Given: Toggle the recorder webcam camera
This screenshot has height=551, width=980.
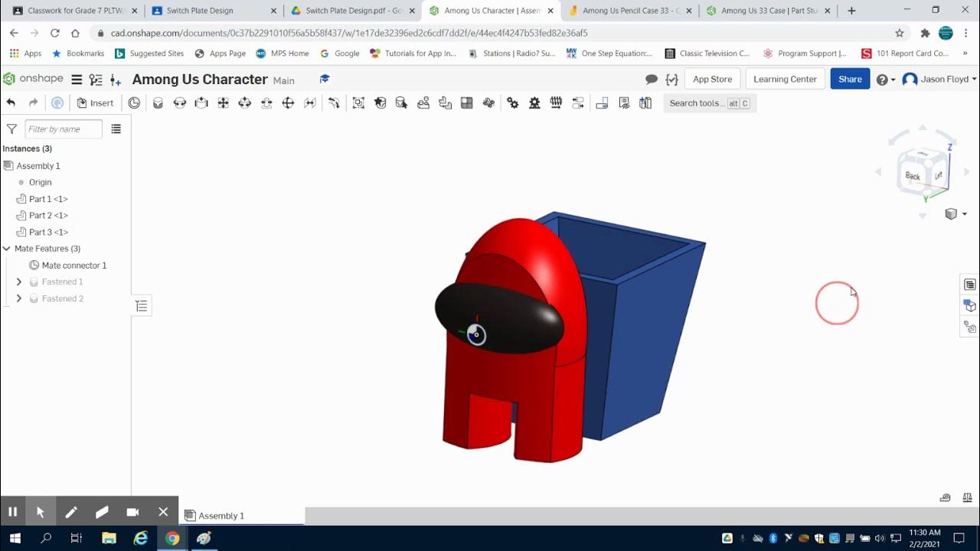Looking at the screenshot, I should point(132,512).
